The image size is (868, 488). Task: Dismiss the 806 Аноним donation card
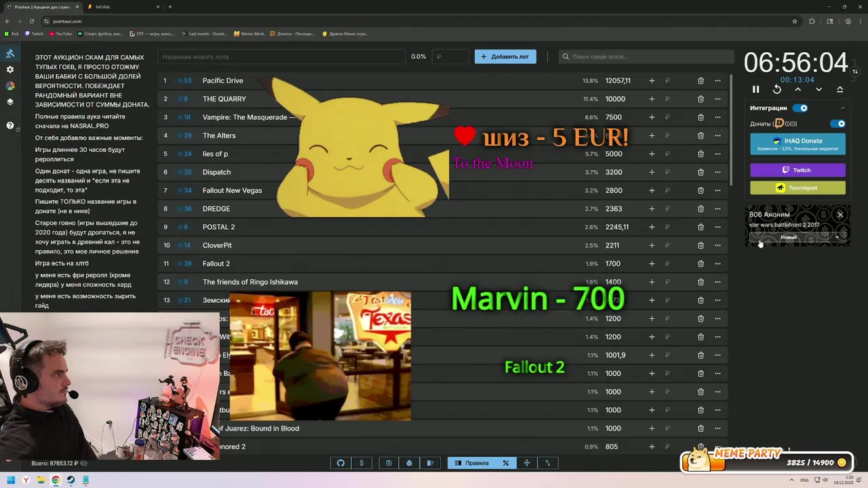[840, 215]
